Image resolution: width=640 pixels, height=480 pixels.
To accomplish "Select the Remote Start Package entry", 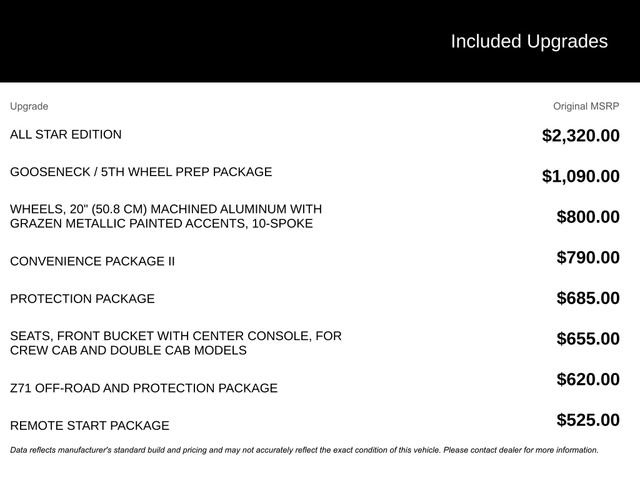I will pyautogui.click(x=90, y=425).
